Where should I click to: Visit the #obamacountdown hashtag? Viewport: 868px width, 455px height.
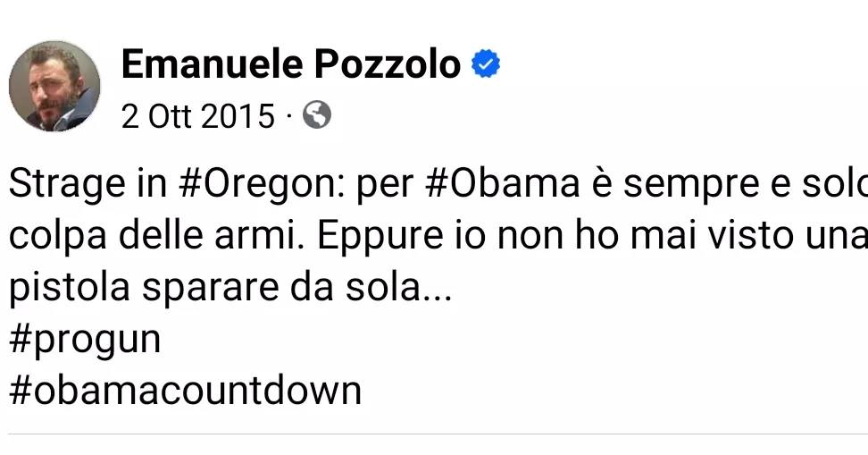tap(185, 392)
